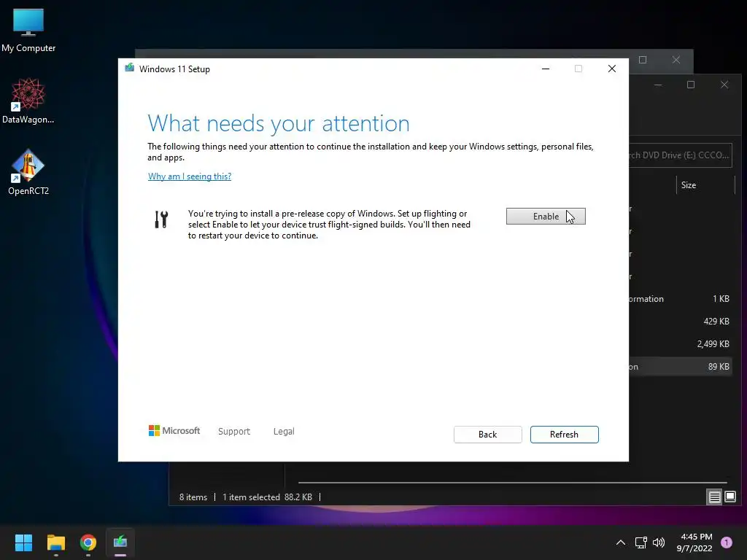Select the OpenRCT2 desktop shortcut

click(x=28, y=172)
